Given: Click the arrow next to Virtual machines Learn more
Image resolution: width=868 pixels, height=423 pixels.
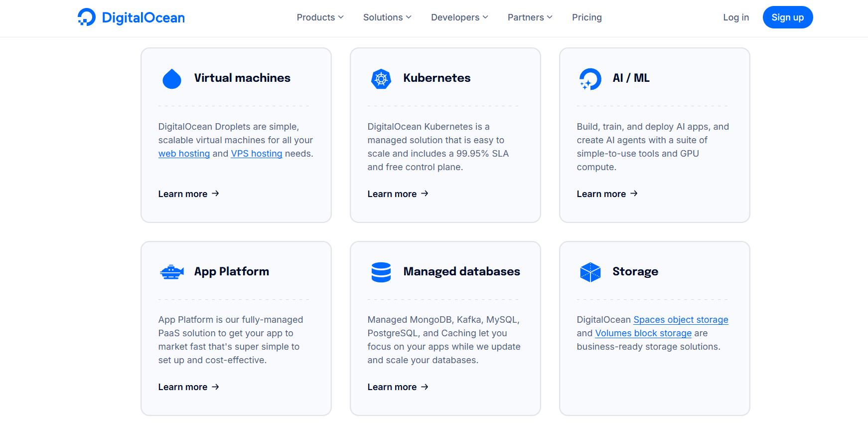Looking at the screenshot, I should 215,194.
